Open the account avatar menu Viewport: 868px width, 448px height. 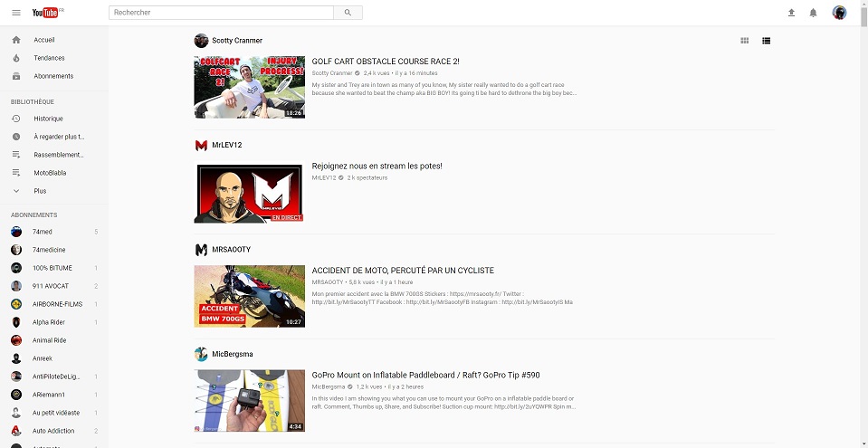pos(839,13)
